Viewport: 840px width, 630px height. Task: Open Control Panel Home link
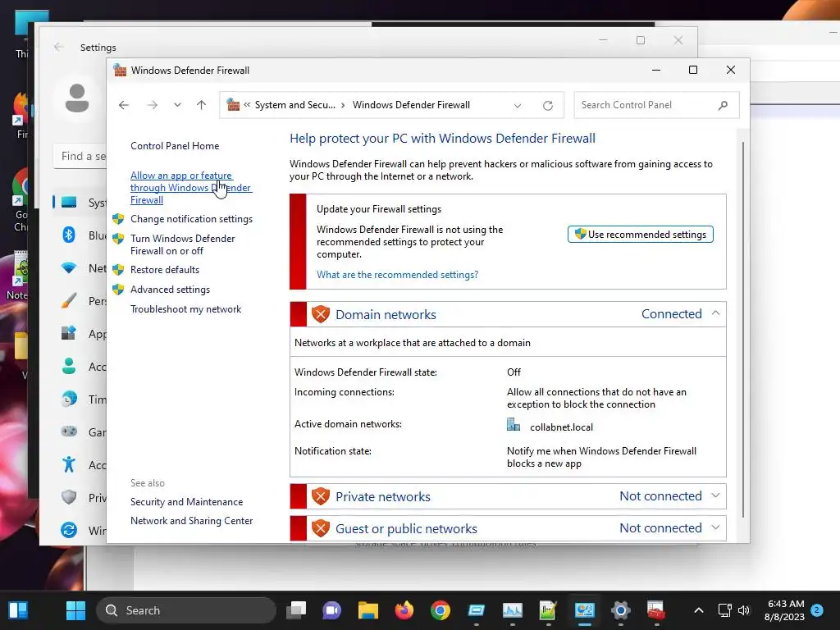(x=175, y=146)
